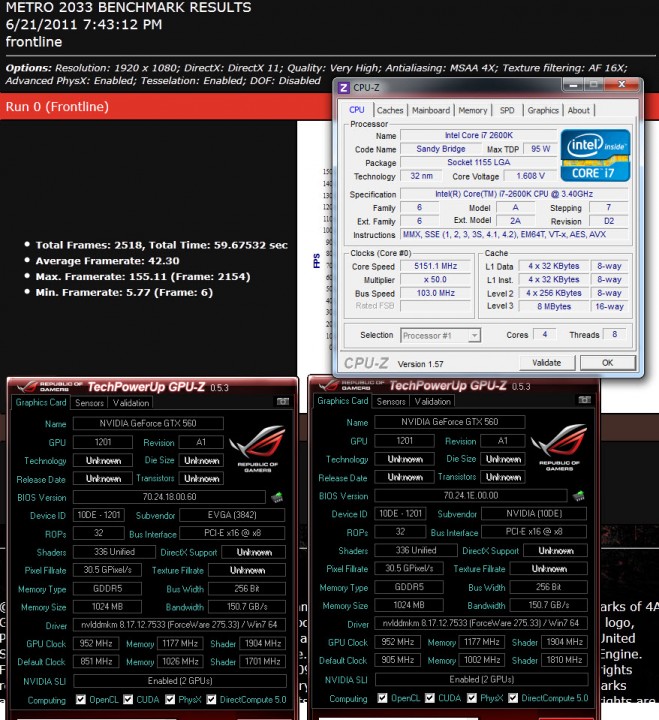Toggle DirectCompute 5.0 checkbox in right GPU-Z

513,698
